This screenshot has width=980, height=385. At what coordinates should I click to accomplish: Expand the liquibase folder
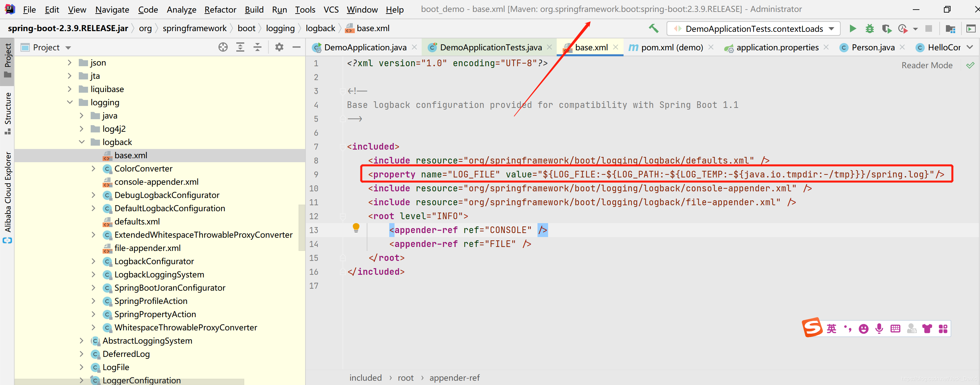tap(70, 89)
